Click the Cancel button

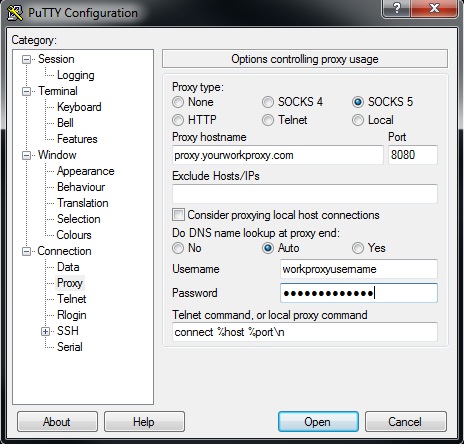[x=406, y=422]
